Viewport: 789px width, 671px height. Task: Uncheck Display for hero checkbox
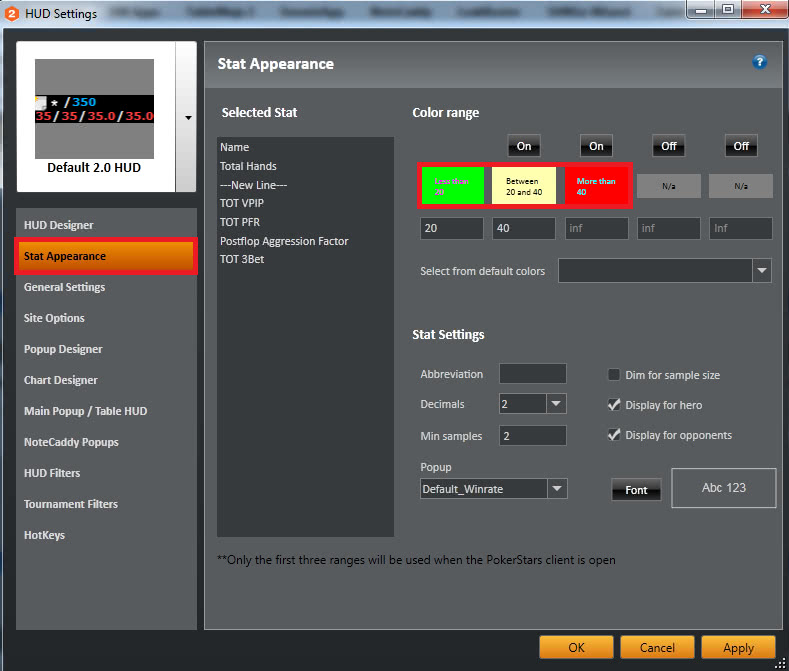click(614, 405)
